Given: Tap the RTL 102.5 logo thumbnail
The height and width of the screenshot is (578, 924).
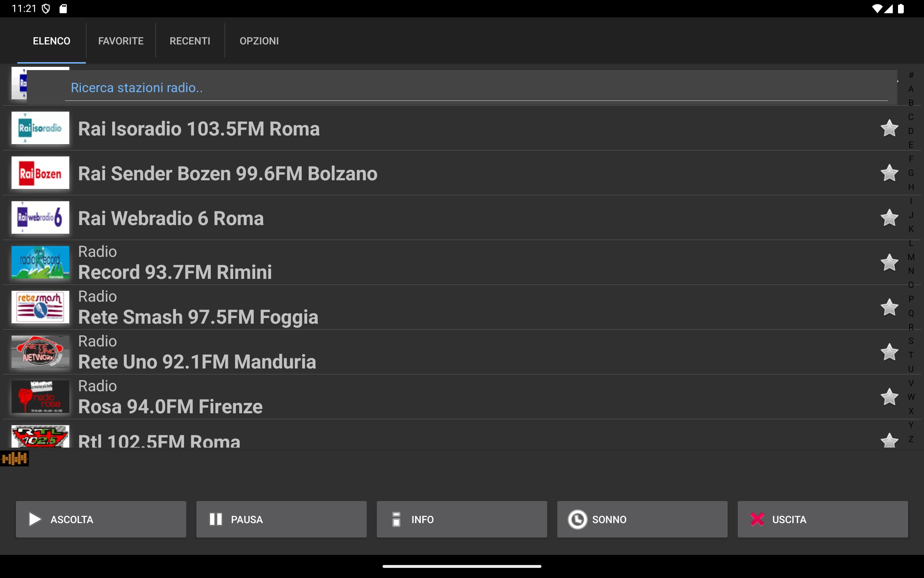Looking at the screenshot, I should coord(40,436).
